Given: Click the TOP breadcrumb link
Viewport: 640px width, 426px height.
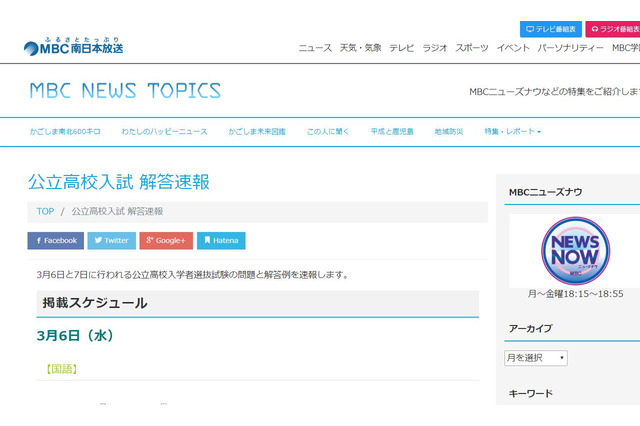Looking at the screenshot, I should 45,211.
